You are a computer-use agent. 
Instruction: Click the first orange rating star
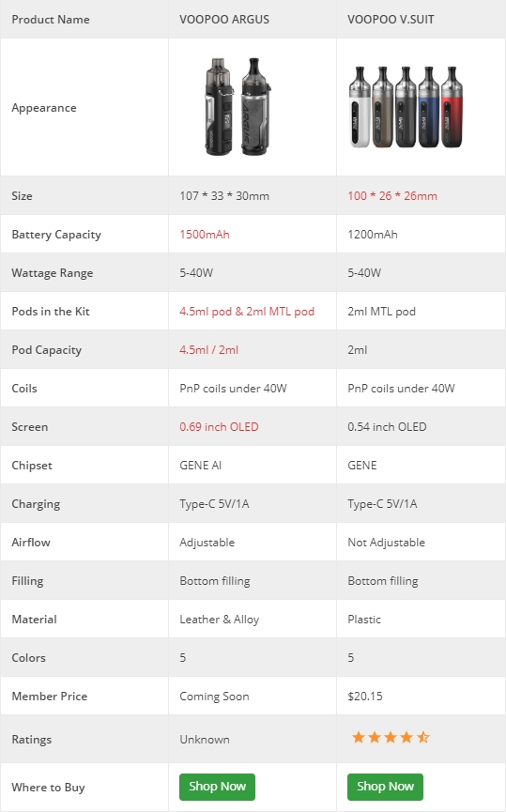click(x=358, y=737)
